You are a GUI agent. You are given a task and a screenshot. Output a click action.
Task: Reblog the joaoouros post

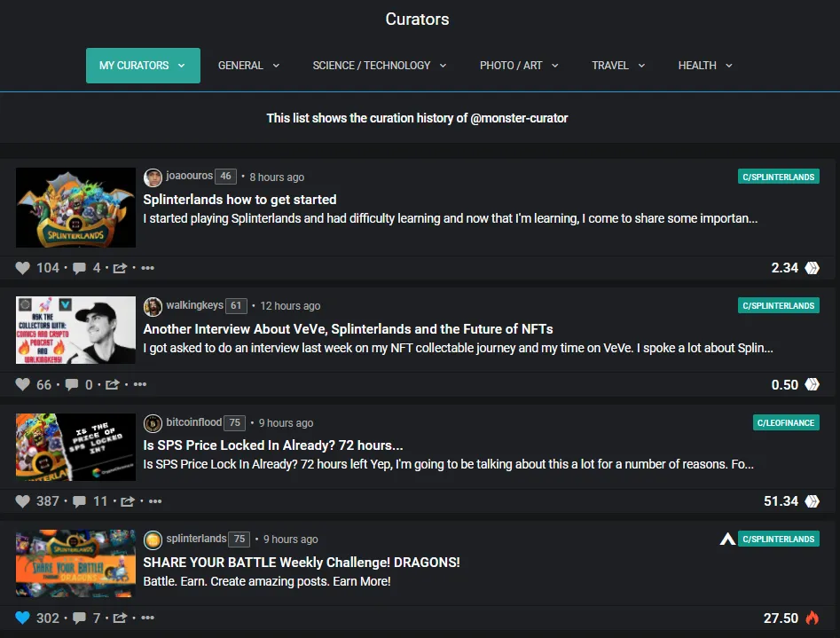tap(120, 268)
